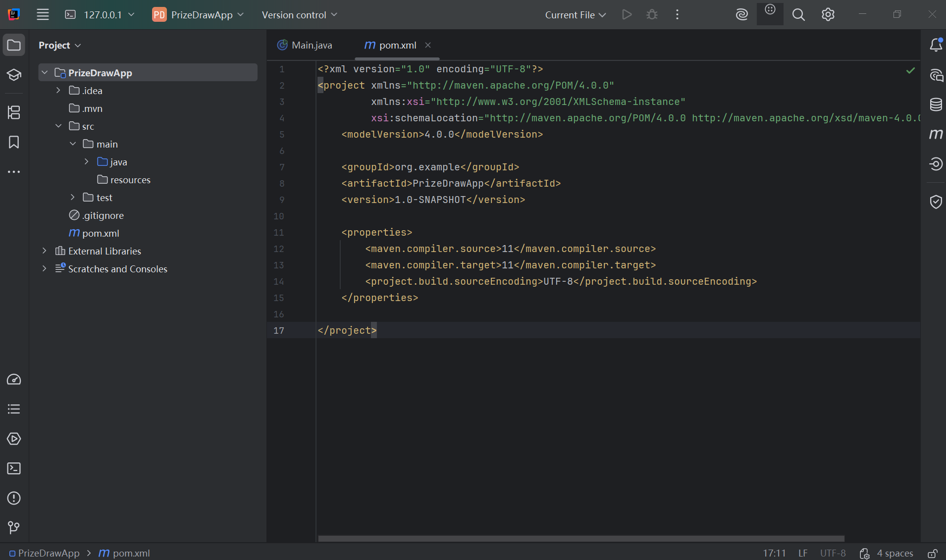The width and height of the screenshot is (946, 560).
Task: Show the Notifications bell panel
Action: click(x=936, y=45)
